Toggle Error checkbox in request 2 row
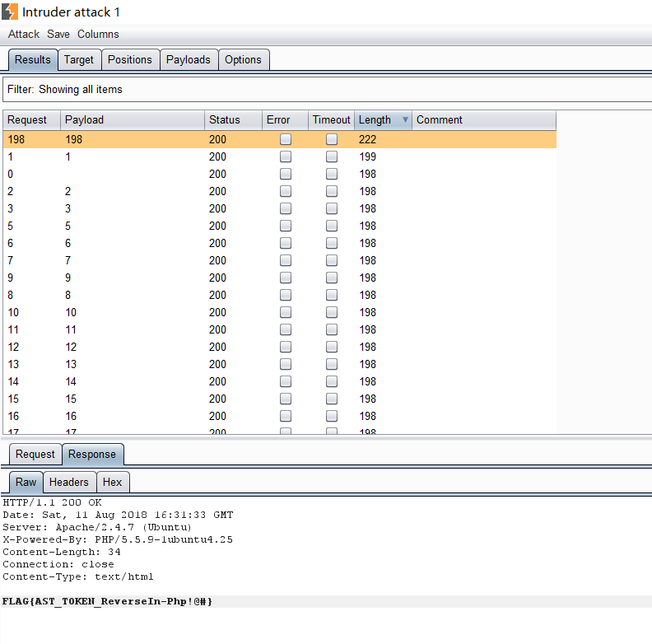652x644 pixels. tap(286, 191)
